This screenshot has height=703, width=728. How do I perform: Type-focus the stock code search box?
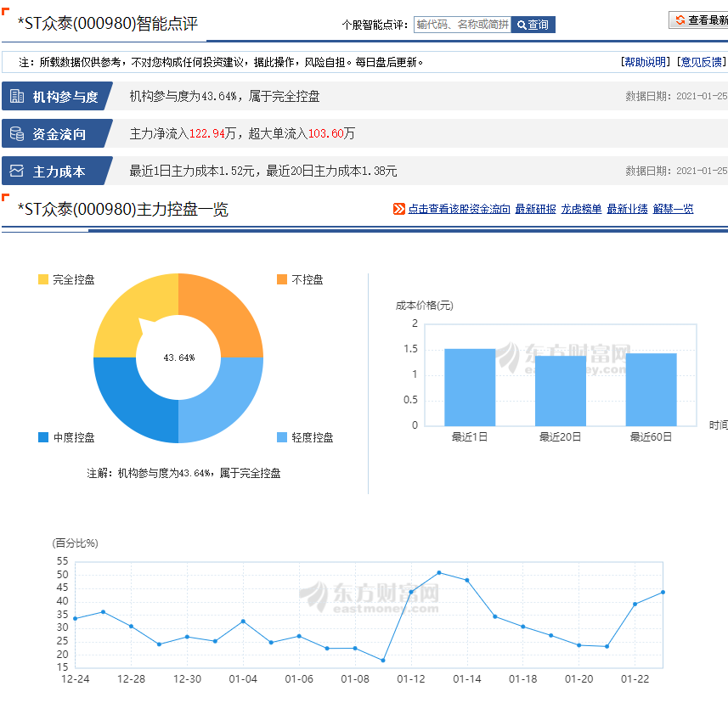click(x=462, y=25)
